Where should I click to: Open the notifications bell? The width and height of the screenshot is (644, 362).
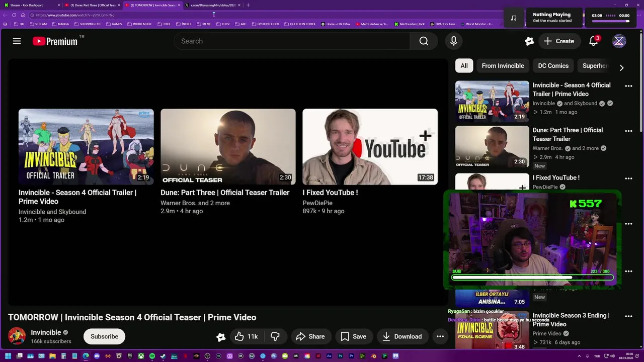click(594, 41)
